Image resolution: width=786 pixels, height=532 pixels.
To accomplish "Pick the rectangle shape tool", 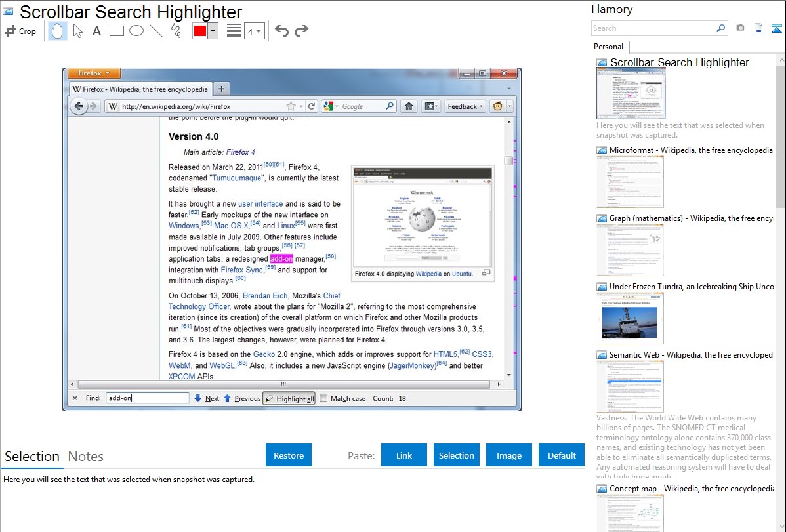I will [x=117, y=31].
